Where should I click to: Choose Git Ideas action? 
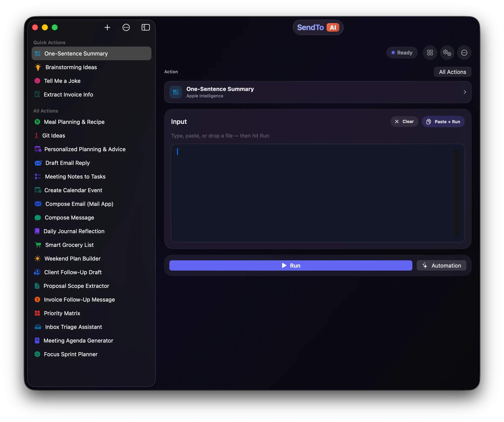coord(91,136)
